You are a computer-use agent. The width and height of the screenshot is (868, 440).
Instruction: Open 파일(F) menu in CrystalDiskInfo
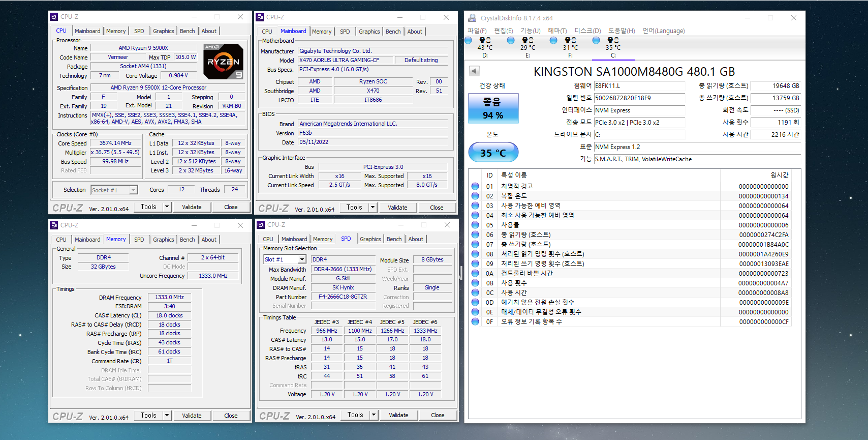pyautogui.click(x=477, y=31)
